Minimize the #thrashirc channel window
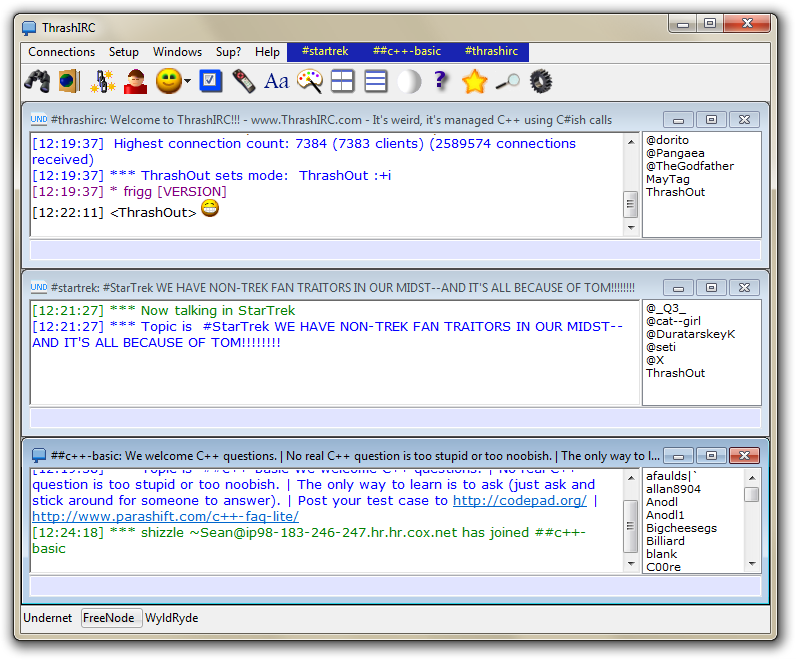This screenshot has height=661, width=797. [678, 119]
